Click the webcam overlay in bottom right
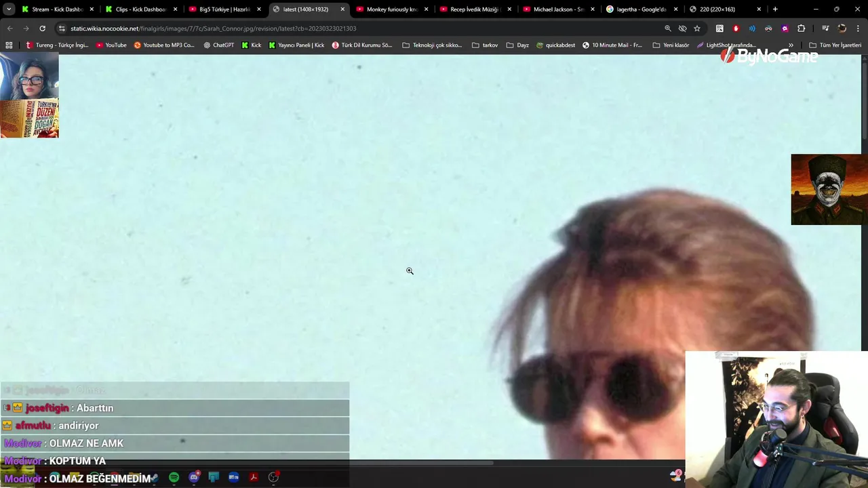 [x=776, y=419]
